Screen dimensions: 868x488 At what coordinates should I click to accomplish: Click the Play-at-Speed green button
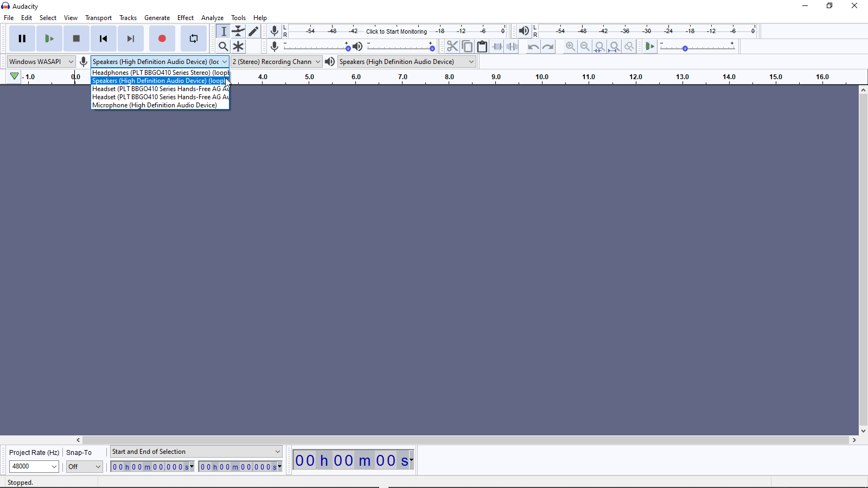click(x=650, y=47)
